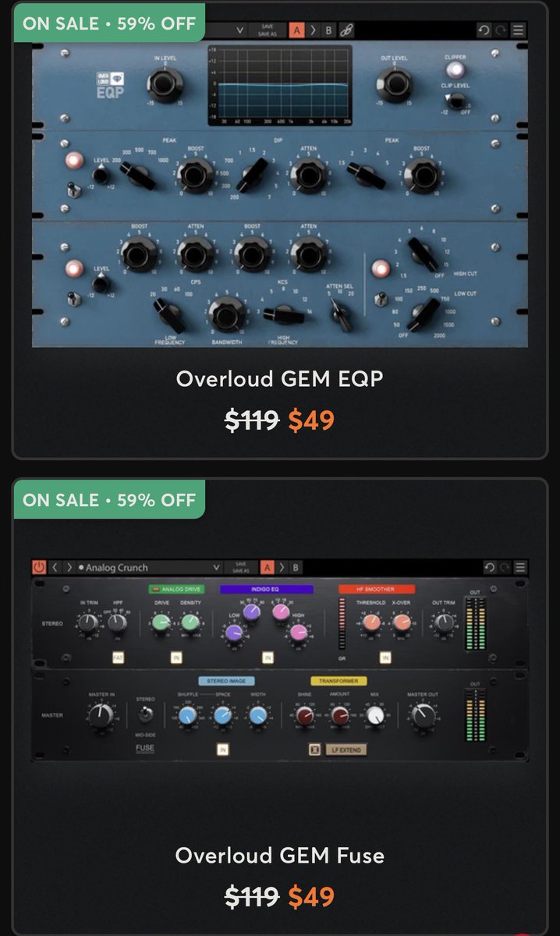Click MASTER IN knob on Fuse
This screenshot has height=936, width=560.
pyautogui.click(x=101, y=714)
